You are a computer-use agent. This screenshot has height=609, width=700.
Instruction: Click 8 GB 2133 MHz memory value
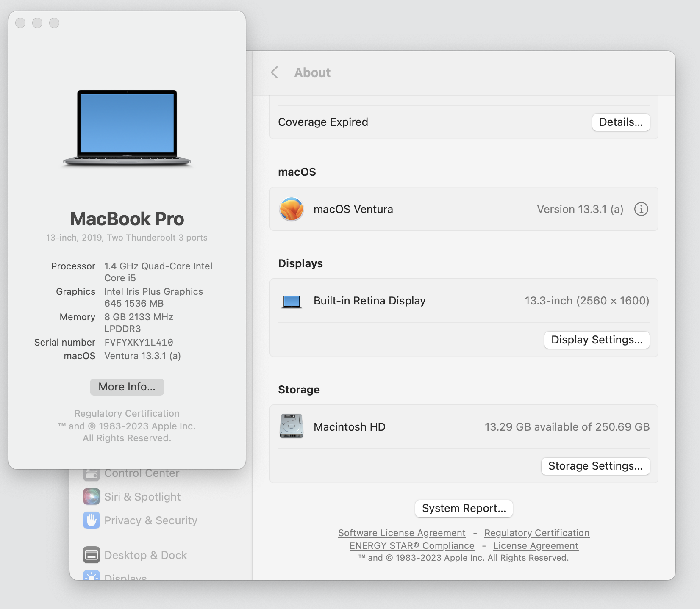click(x=139, y=323)
